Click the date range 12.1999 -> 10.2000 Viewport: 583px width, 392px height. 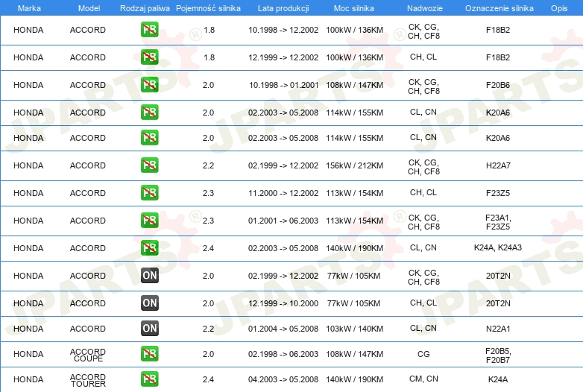click(x=283, y=303)
